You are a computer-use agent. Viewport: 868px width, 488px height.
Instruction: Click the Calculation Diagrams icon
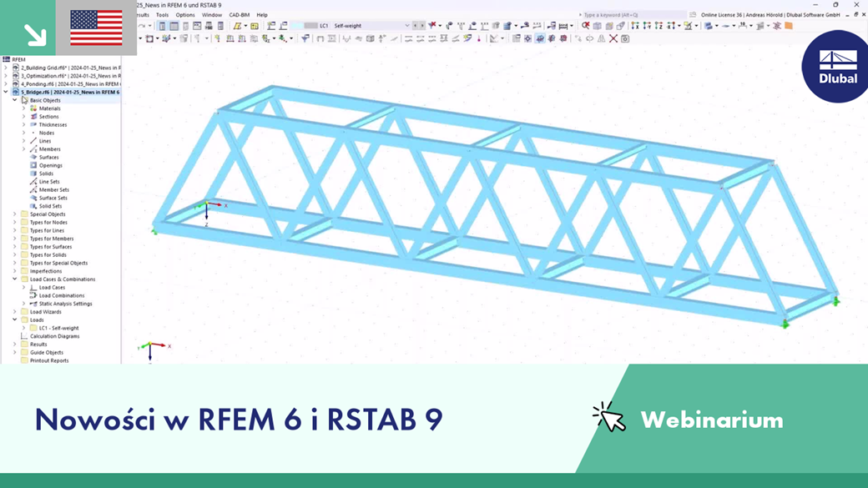[x=24, y=336]
